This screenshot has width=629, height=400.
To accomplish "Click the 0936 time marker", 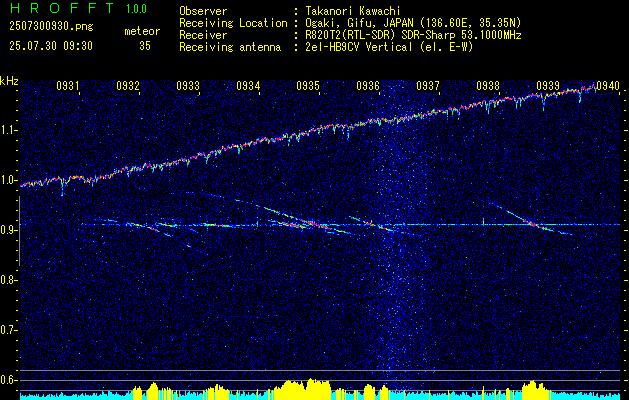I will click(x=368, y=86).
